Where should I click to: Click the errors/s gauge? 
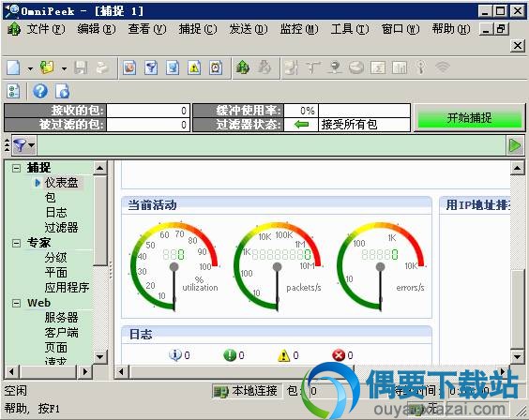[x=381, y=266]
